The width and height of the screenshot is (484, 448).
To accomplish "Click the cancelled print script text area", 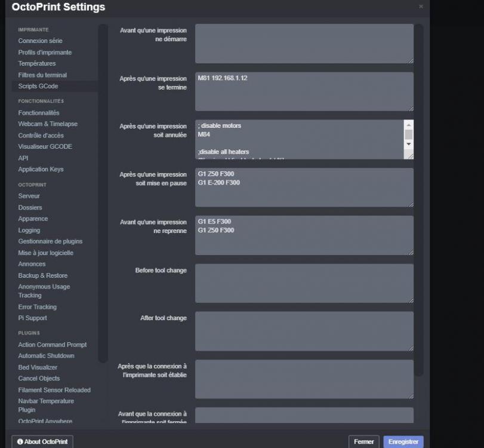I will [x=300, y=139].
